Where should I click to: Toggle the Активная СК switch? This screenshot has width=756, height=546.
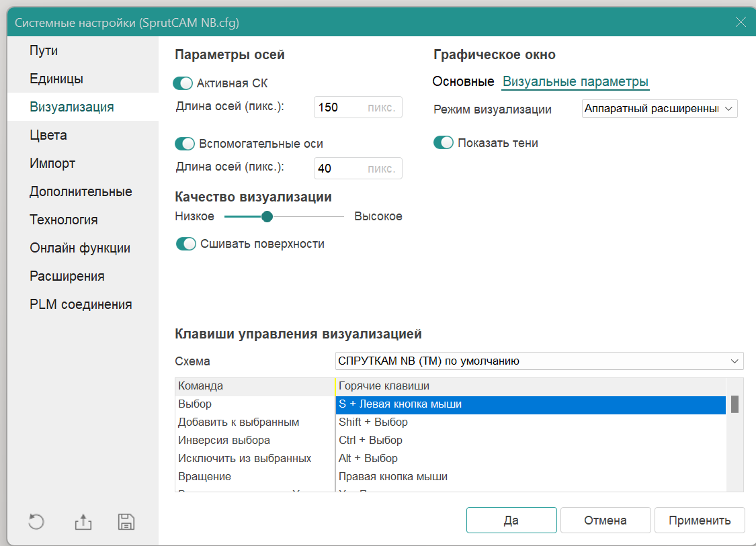[x=183, y=83]
